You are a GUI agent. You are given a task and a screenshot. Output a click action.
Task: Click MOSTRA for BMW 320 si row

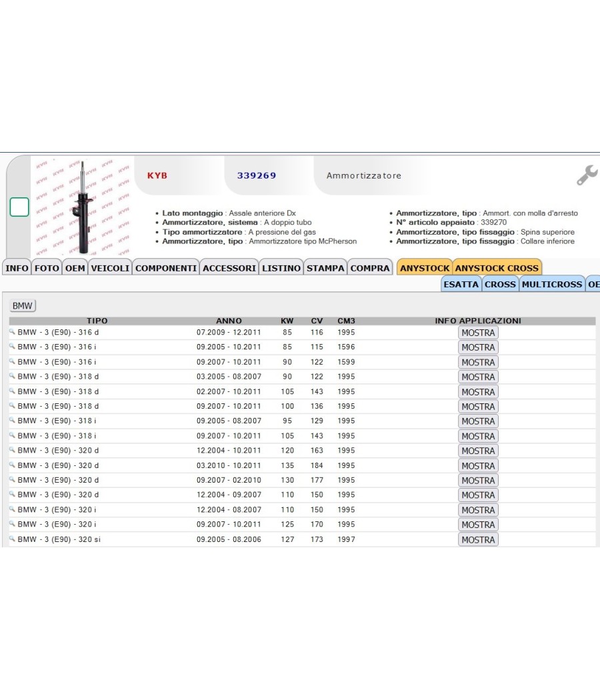[478, 540]
